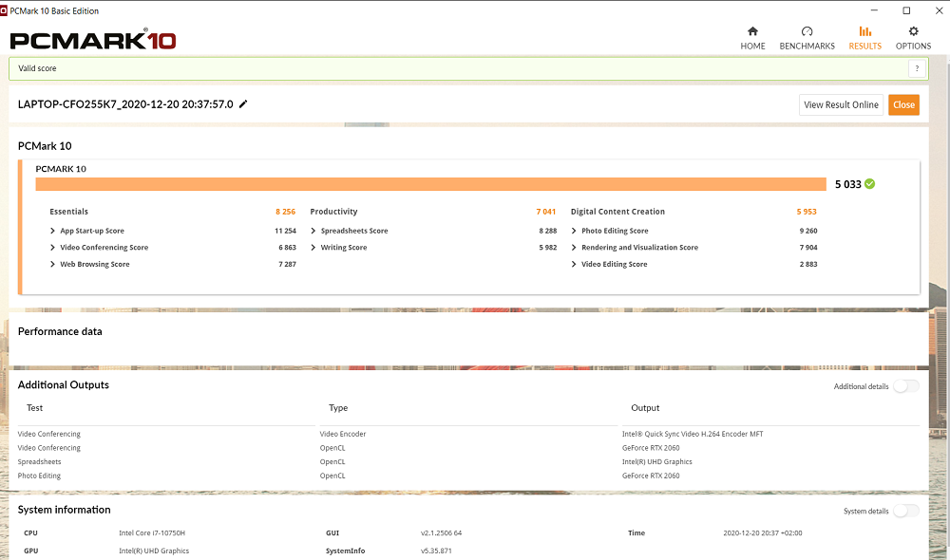
Task: Click the Video Encoder type cell
Action: click(343, 434)
